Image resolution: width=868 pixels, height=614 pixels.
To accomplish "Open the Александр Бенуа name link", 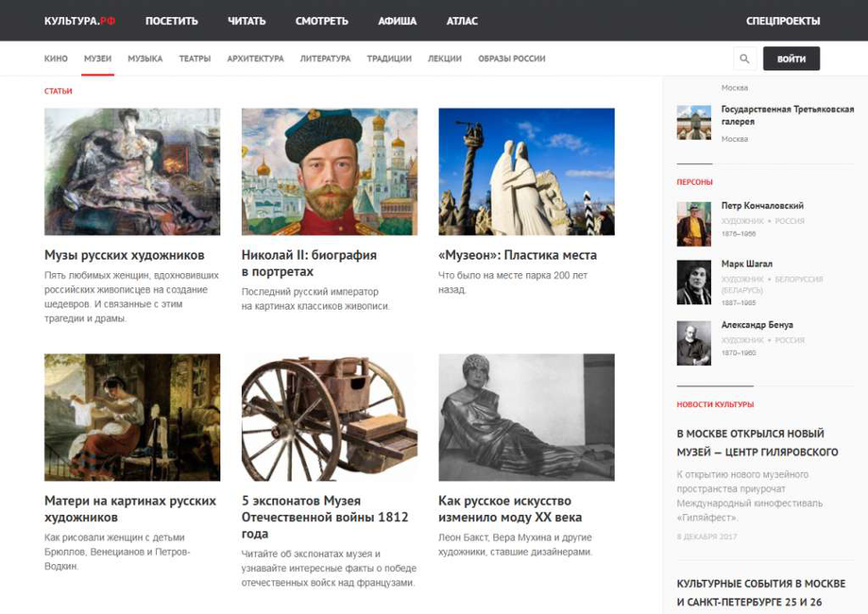I will pyautogui.click(x=757, y=325).
